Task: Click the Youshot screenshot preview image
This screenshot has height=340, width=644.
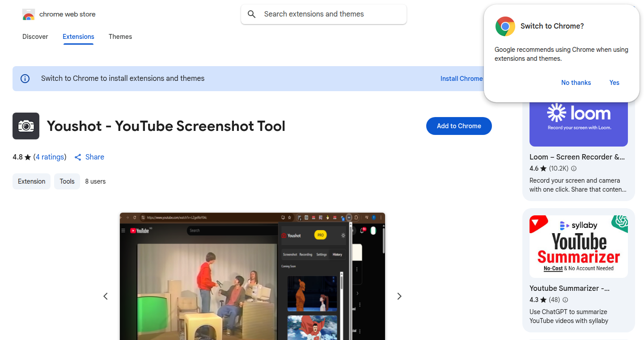Action: 252,276
